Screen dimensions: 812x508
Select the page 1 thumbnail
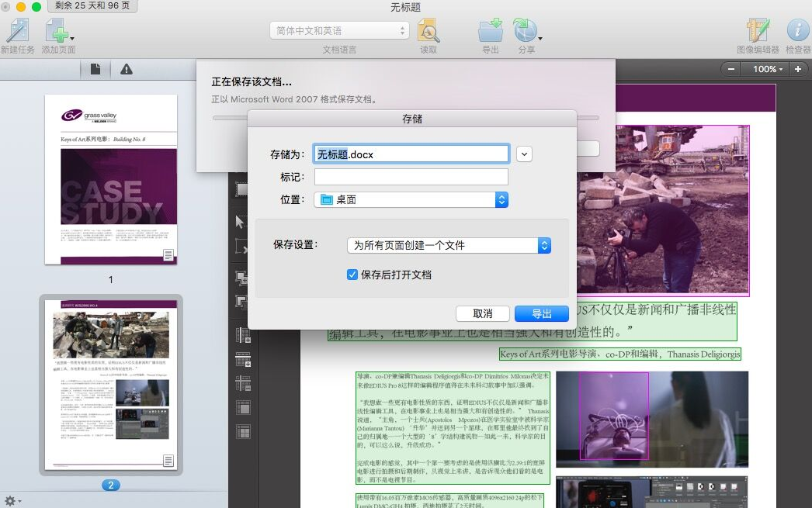[x=110, y=179]
